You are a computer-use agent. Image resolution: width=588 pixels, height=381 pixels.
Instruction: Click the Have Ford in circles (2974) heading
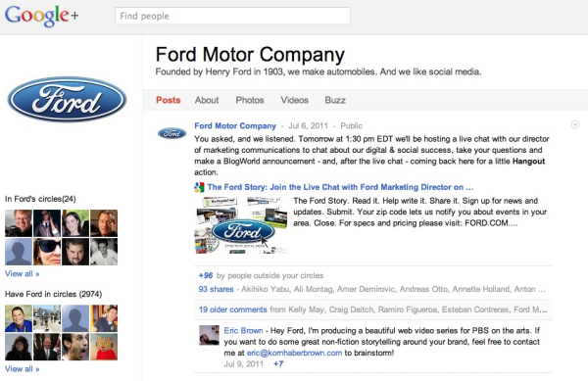coord(53,294)
